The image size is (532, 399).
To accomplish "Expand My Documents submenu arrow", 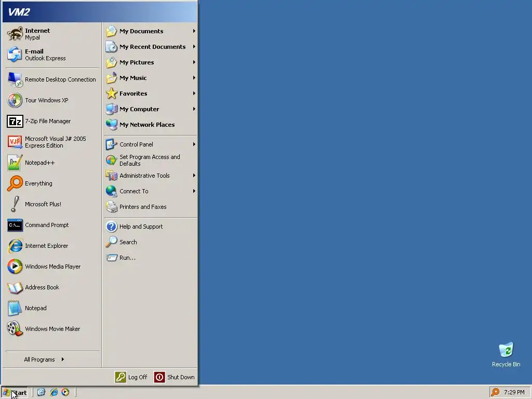I will (194, 31).
